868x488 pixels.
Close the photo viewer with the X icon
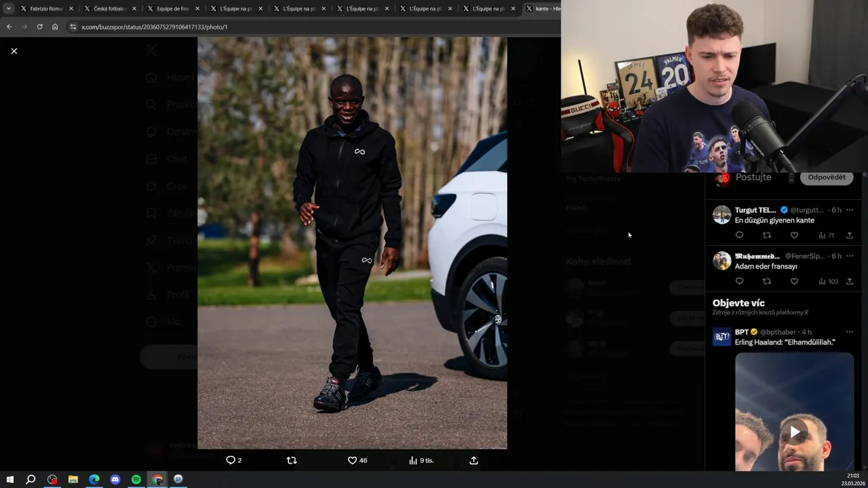coord(14,51)
